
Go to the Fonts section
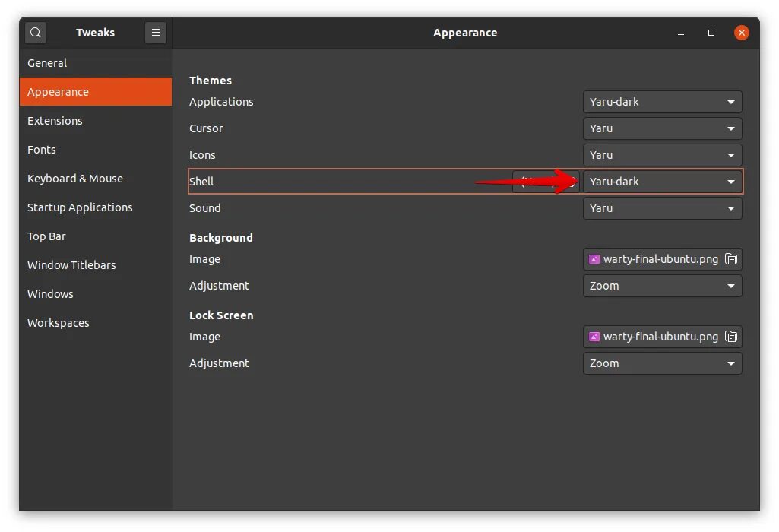click(42, 150)
